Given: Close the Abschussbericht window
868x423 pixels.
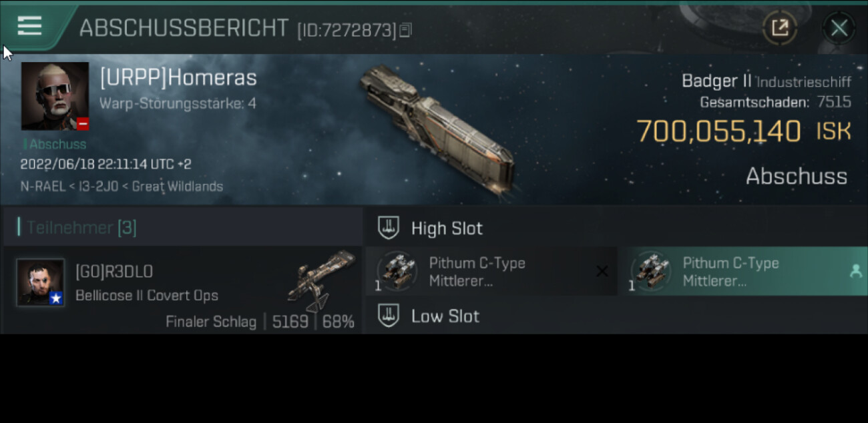Looking at the screenshot, I should (839, 28).
